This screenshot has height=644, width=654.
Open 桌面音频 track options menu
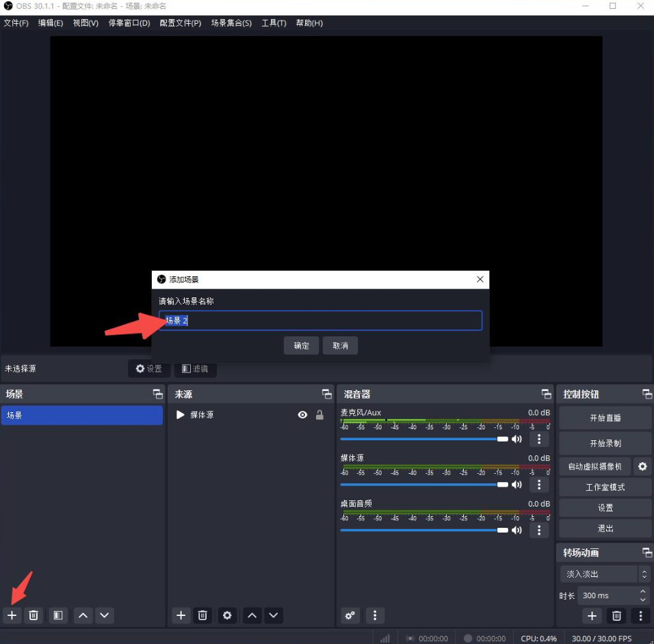point(539,531)
